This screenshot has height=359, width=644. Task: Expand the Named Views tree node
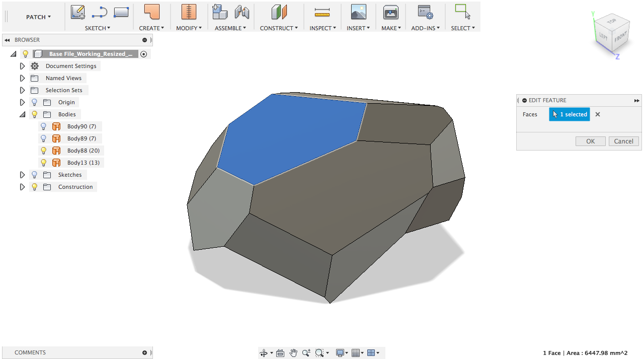pyautogui.click(x=22, y=78)
